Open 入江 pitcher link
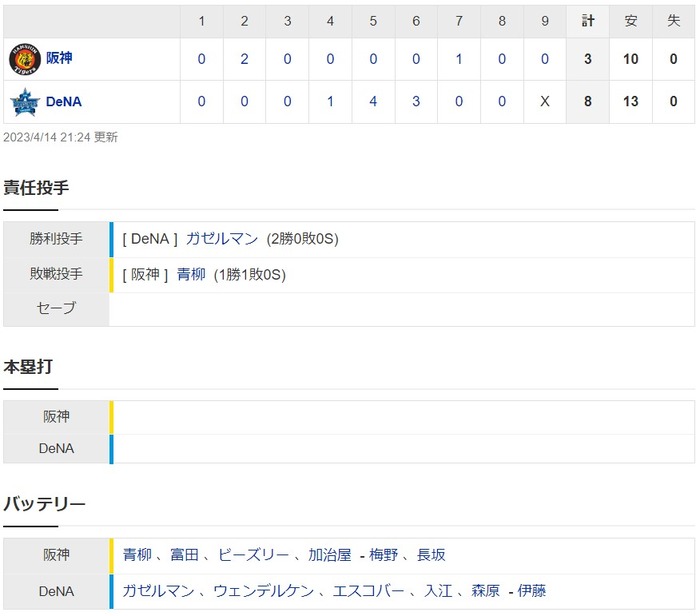Image resolution: width=700 pixels, height=616 pixels. point(438,591)
